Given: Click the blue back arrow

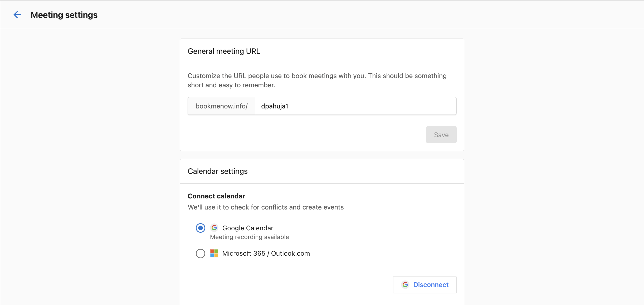Looking at the screenshot, I should click(x=17, y=15).
